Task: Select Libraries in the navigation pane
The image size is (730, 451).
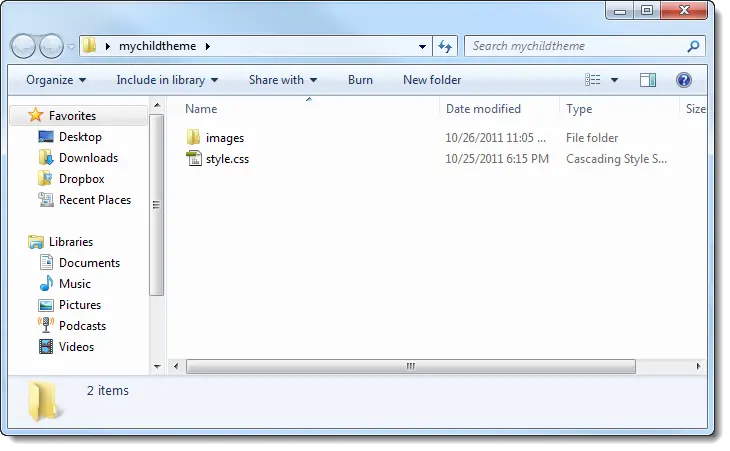Action: 71,242
